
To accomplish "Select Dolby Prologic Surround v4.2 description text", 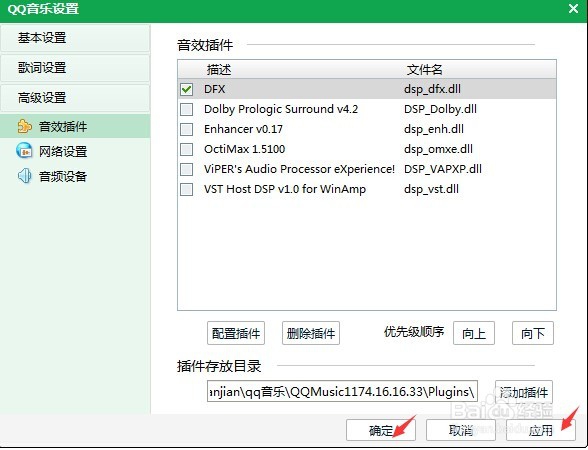I will click(x=281, y=109).
